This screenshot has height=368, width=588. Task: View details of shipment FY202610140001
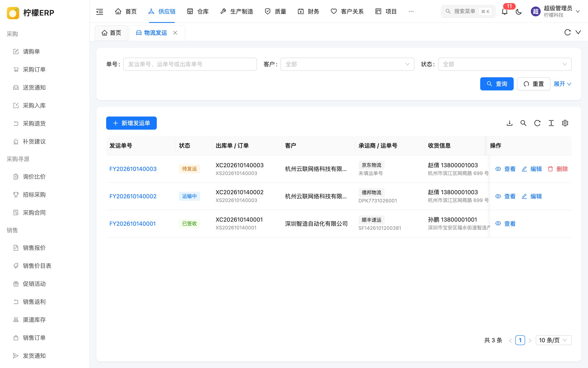[x=505, y=224]
